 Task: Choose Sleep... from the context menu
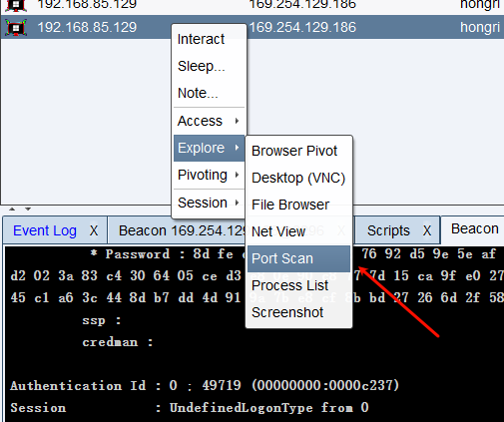[x=209, y=66]
